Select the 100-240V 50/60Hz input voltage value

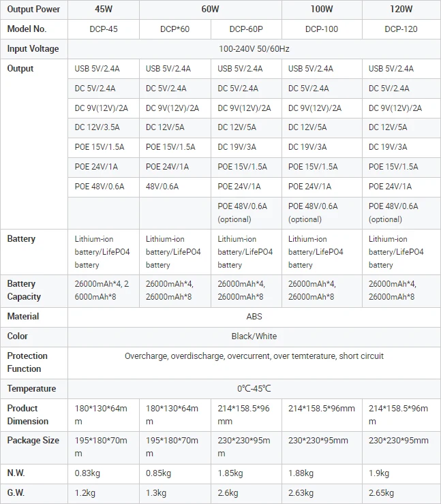coord(254,49)
